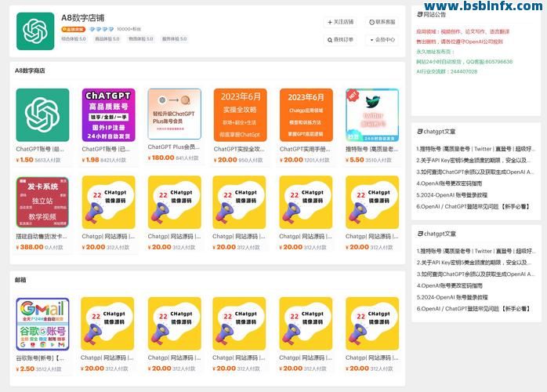Screen dimensions: 547x392
Task: Click the 永久地址发布页 line
Action: click(x=435, y=52)
